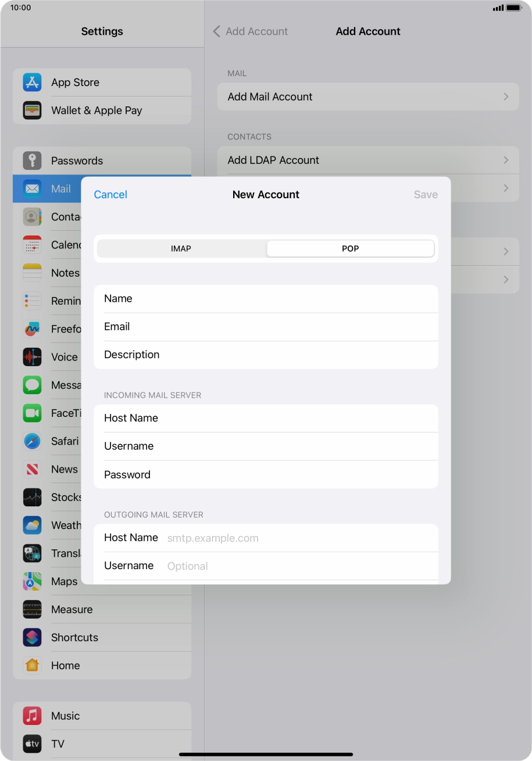
Task: Go back using the Add Account back arrow
Action: [x=216, y=31]
